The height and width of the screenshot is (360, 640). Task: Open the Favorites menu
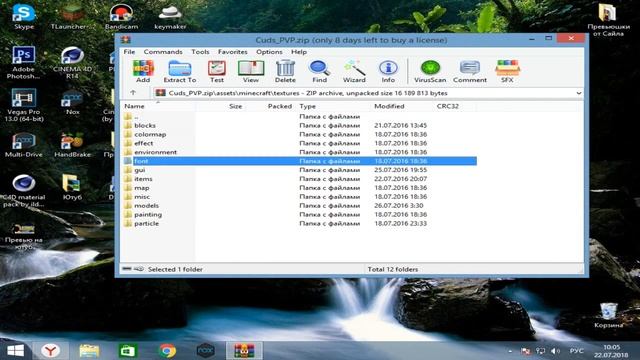coord(233,52)
